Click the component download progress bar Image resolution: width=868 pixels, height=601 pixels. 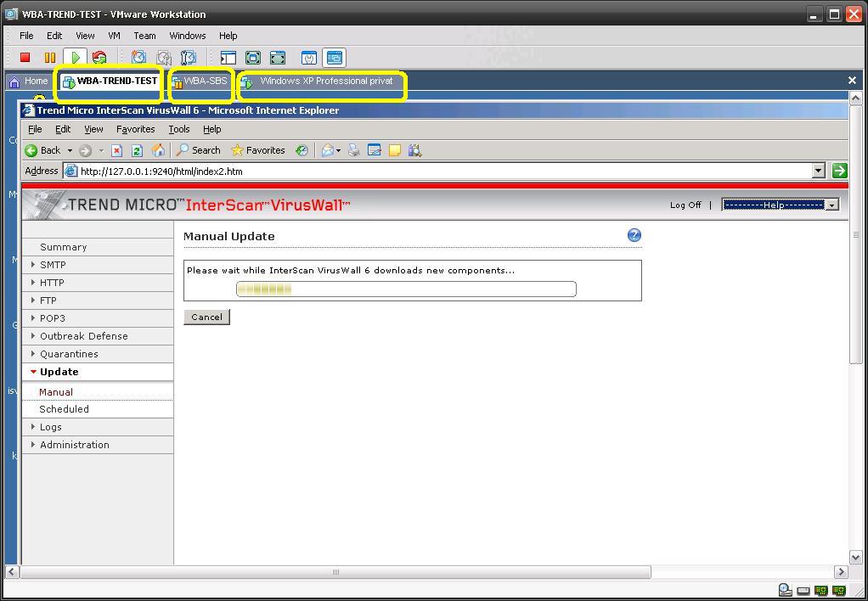pyautogui.click(x=406, y=289)
